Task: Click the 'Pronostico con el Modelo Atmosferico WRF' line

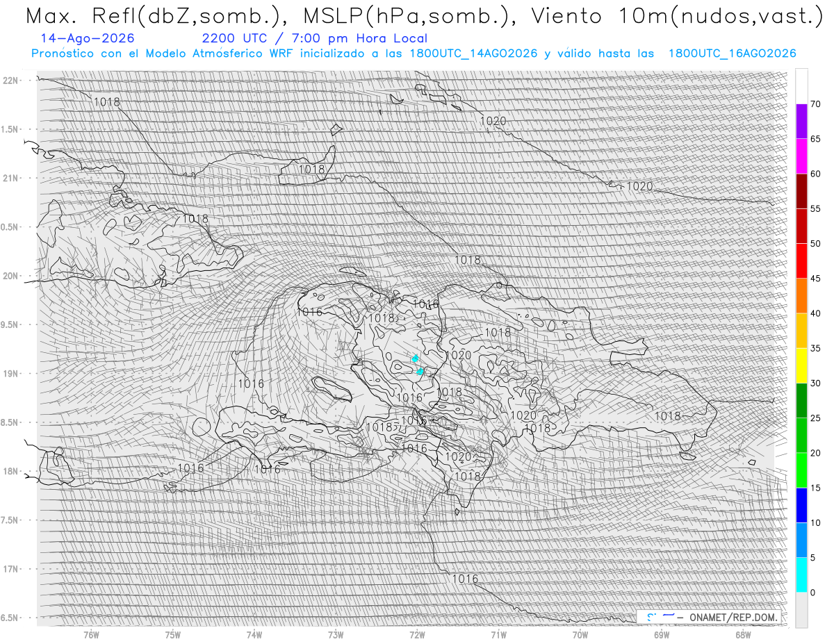Action: (x=414, y=53)
